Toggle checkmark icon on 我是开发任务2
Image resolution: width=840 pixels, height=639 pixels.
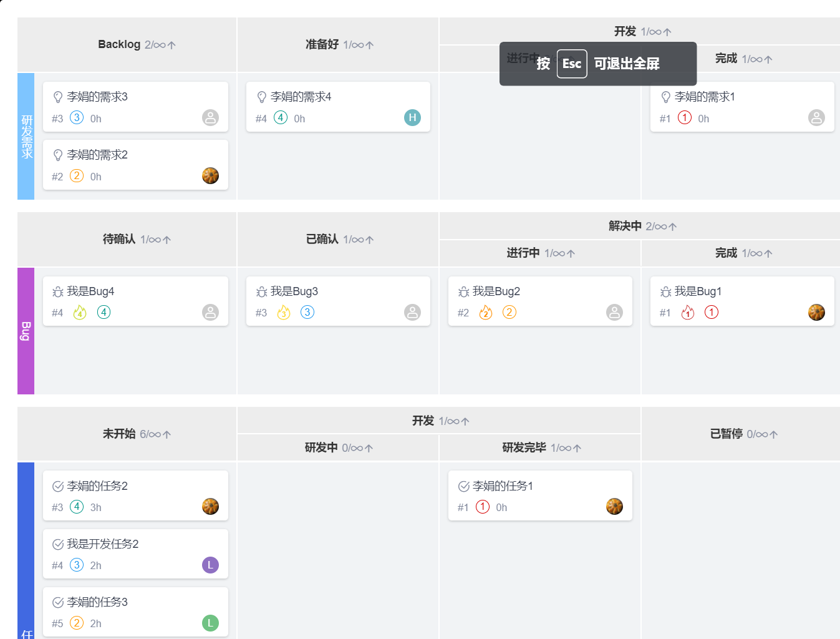(x=58, y=545)
